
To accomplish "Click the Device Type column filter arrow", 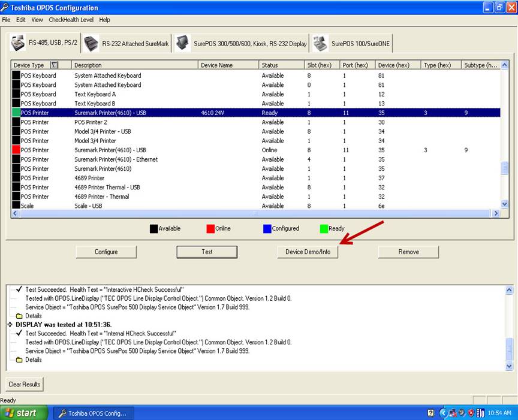I will tap(54, 65).
